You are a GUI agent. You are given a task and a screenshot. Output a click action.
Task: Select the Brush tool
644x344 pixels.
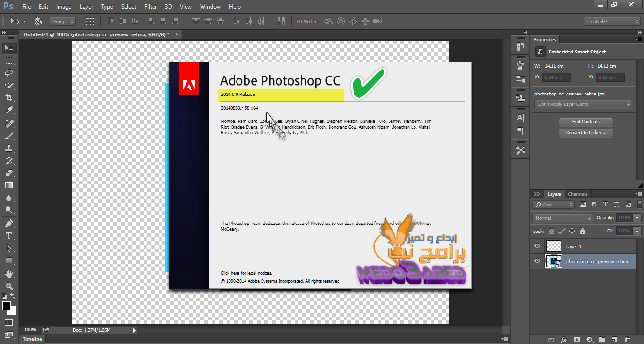[9, 136]
